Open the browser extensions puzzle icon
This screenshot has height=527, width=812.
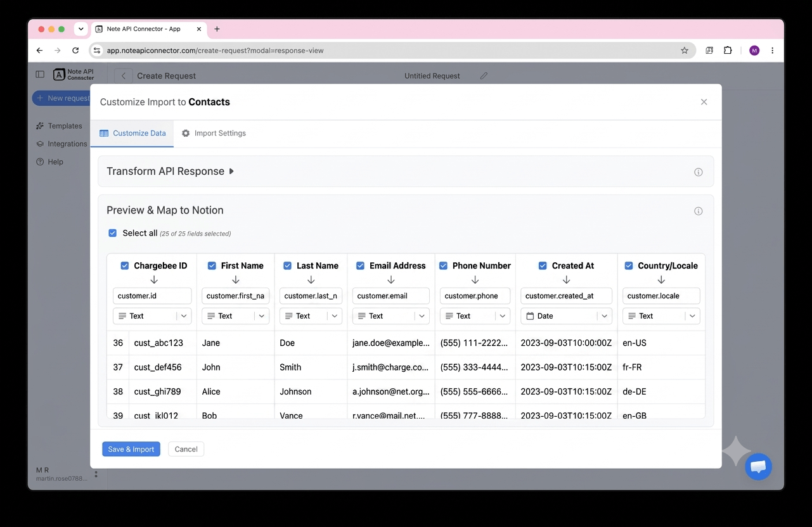728,51
